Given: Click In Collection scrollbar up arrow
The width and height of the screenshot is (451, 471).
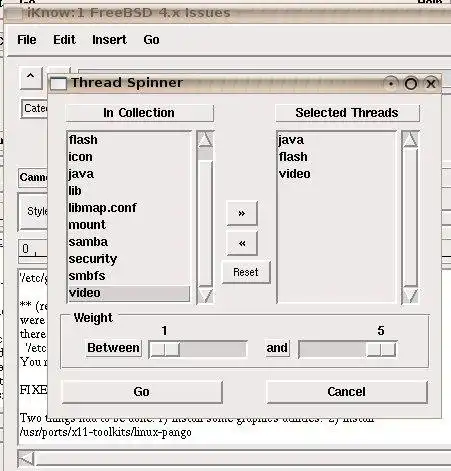Looking at the screenshot, I should [x=205, y=139].
